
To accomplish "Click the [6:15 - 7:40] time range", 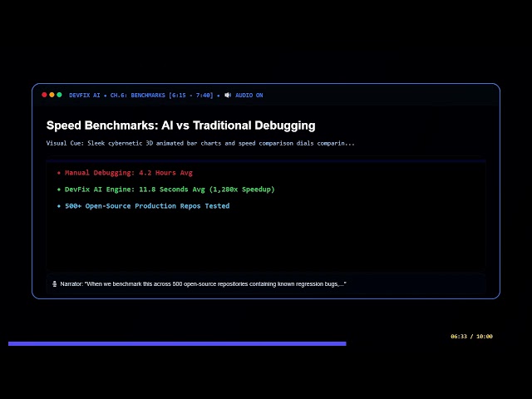I will 191,96.
